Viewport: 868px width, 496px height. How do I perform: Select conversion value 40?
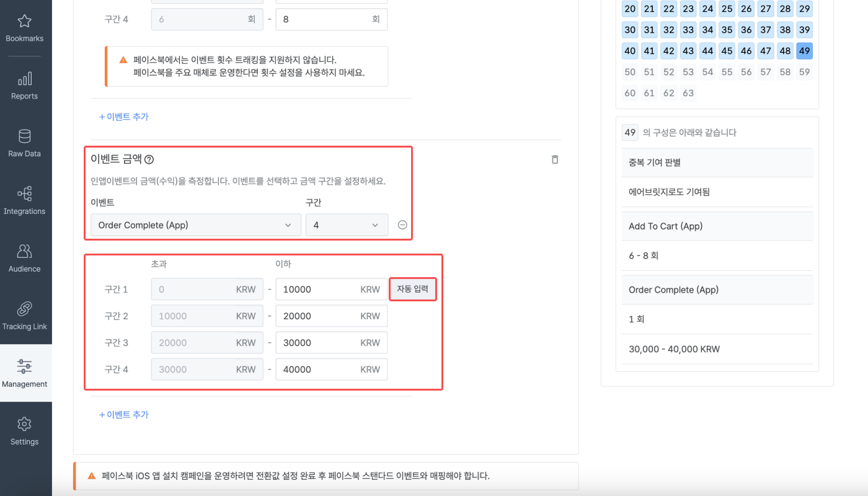coord(630,51)
